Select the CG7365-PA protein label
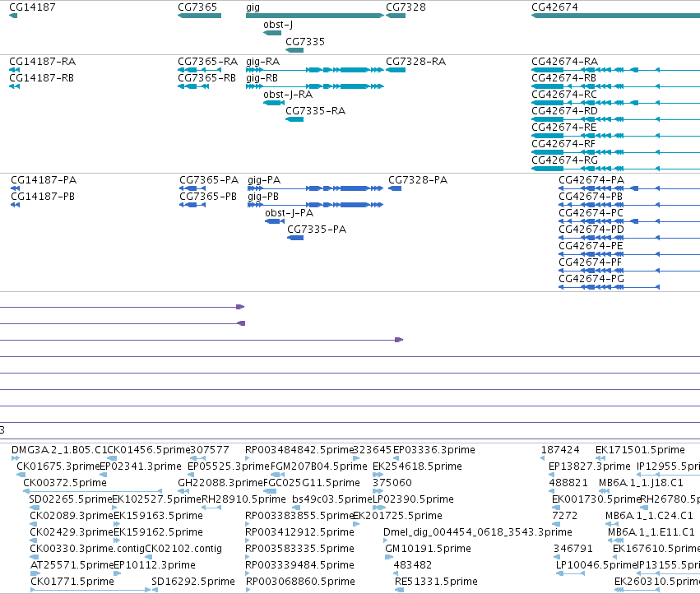Image resolution: width=700 pixels, height=594 pixels. 209,180
